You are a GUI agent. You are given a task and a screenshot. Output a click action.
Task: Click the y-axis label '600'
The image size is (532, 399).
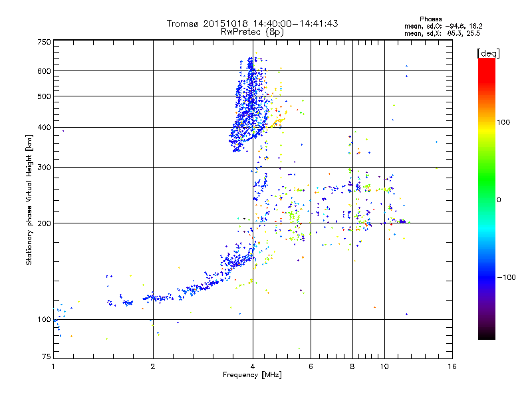tap(44, 71)
